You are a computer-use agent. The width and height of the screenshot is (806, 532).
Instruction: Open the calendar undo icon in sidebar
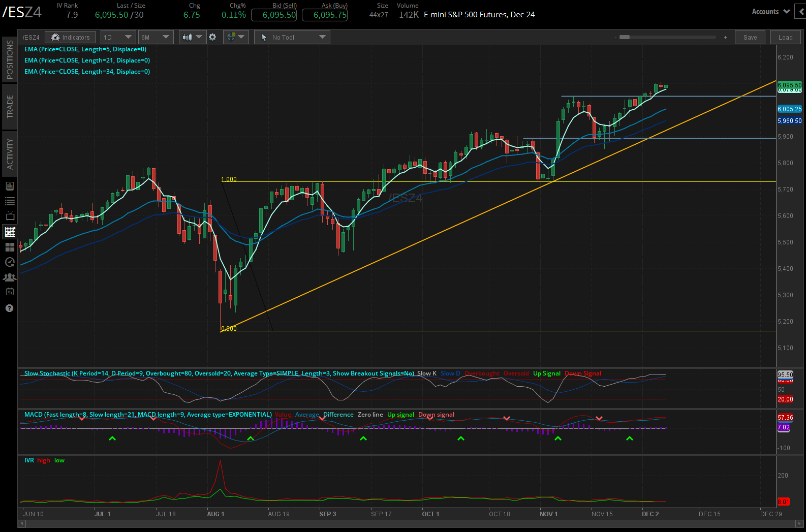[10, 292]
